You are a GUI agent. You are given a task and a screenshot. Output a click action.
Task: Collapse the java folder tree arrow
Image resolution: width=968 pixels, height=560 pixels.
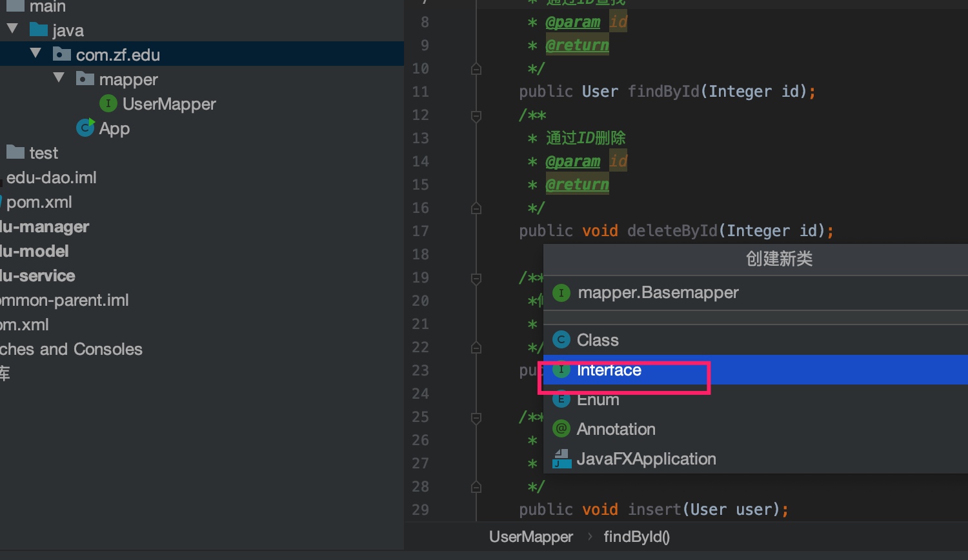[x=12, y=29]
